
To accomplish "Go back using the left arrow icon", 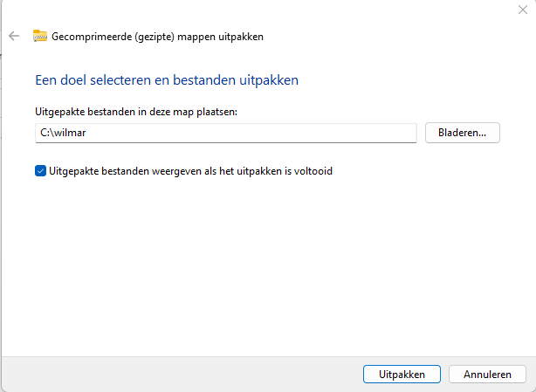I will (13, 37).
